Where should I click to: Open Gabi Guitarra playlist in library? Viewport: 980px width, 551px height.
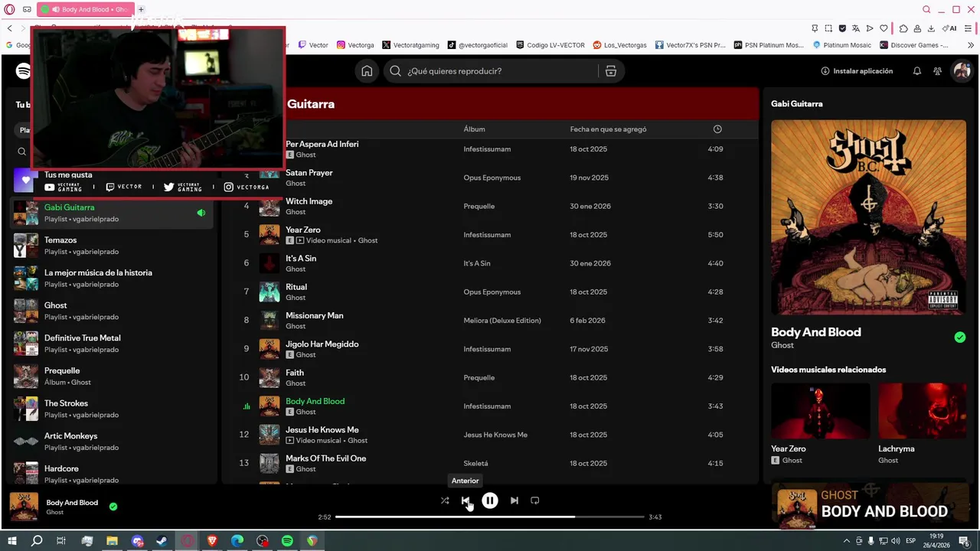(x=111, y=213)
